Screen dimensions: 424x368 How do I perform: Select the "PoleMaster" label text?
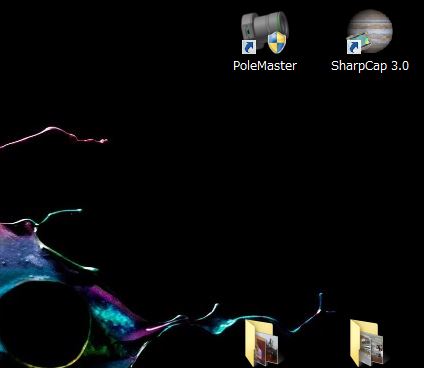point(265,66)
